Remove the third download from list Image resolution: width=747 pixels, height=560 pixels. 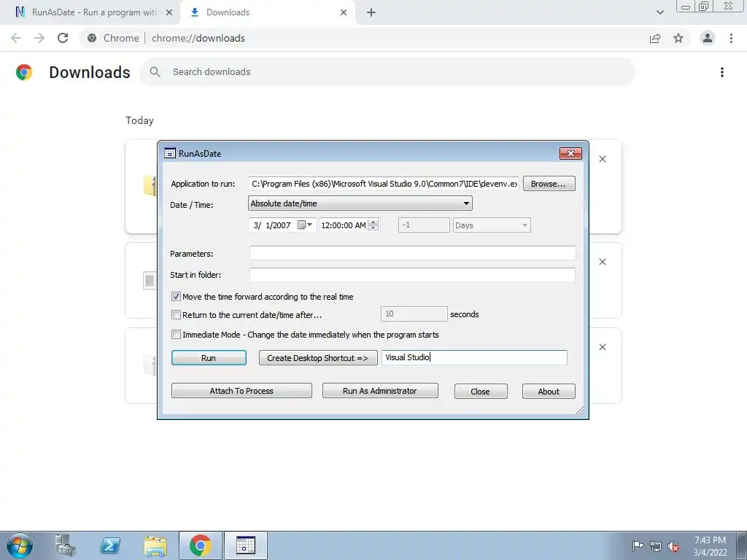603,347
